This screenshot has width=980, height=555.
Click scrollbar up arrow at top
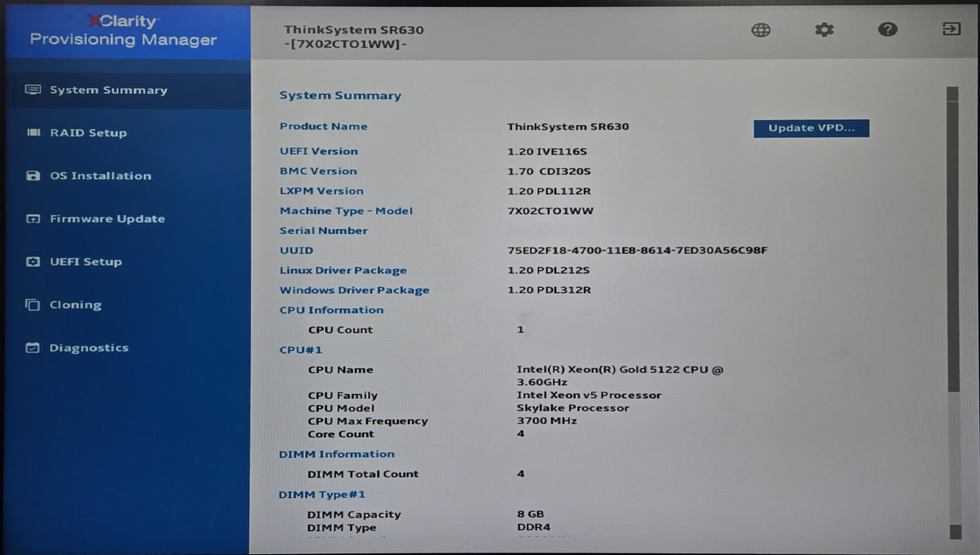[953, 94]
